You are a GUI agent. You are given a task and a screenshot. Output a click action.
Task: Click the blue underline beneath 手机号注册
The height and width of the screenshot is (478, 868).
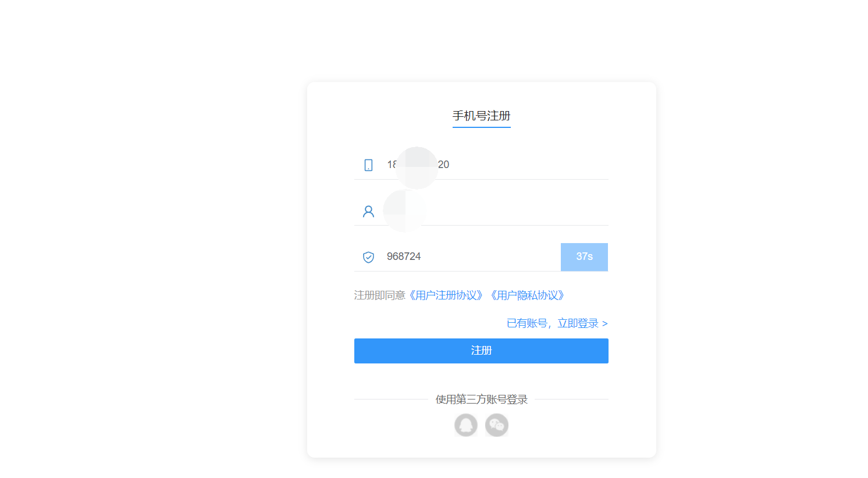(x=482, y=127)
